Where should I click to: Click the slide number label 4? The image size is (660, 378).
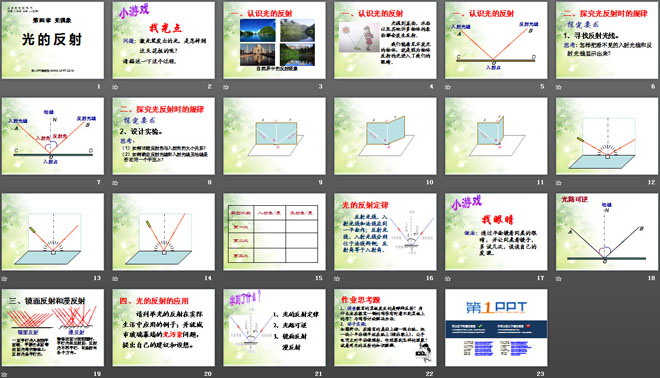click(431, 86)
